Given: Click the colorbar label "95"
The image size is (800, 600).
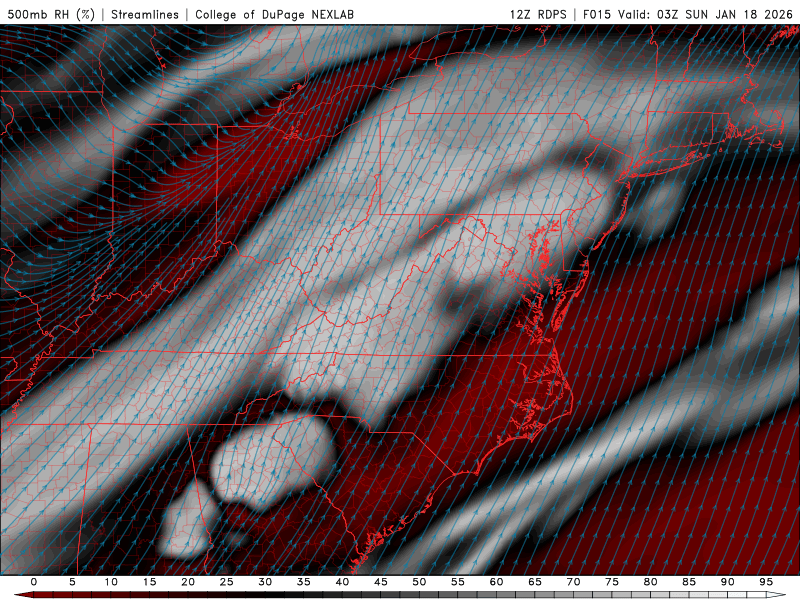Looking at the screenshot, I should click(x=766, y=582).
